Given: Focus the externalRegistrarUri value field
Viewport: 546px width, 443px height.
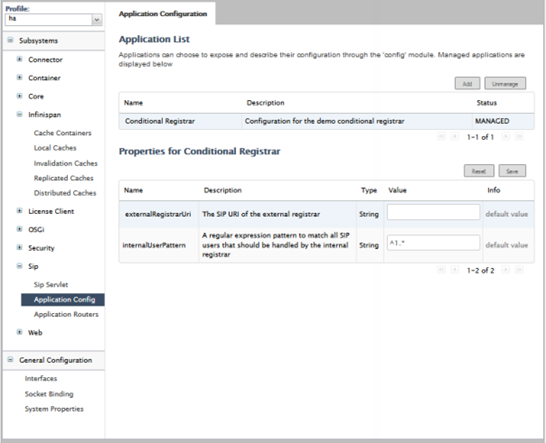Looking at the screenshot, I should [x=433, y=212].
